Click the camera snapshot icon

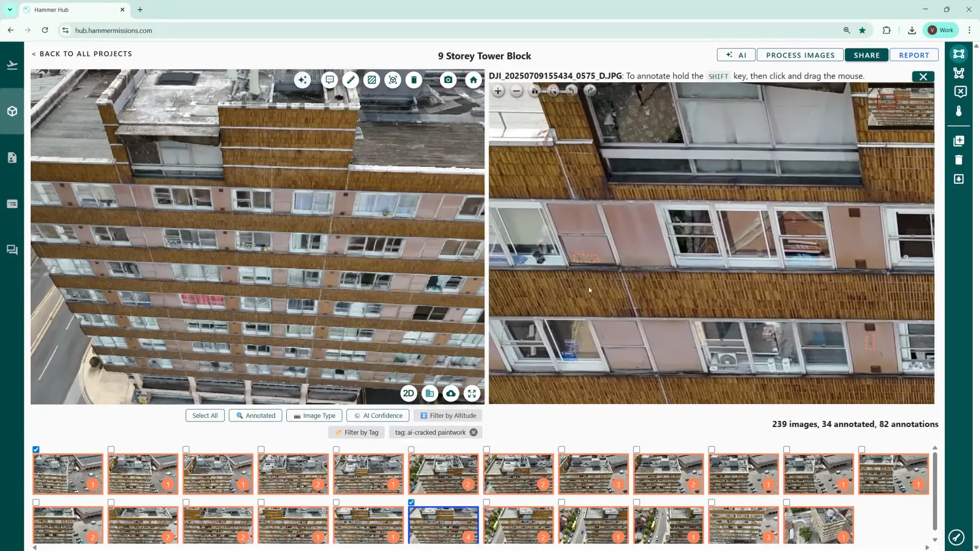pos(448,80)
